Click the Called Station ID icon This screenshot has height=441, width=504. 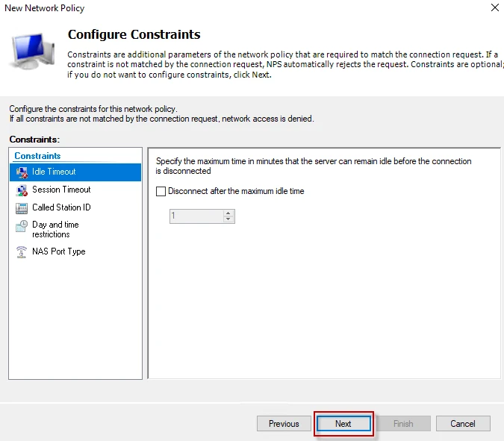pos(21,207)
